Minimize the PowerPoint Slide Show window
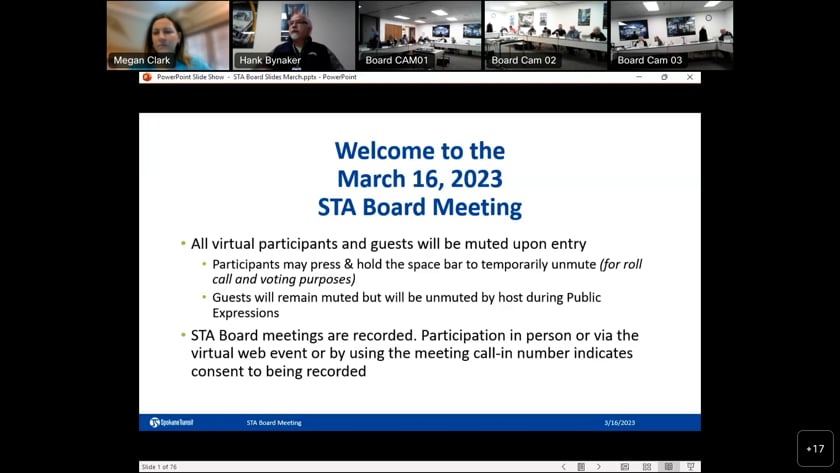 pos(639,77)
